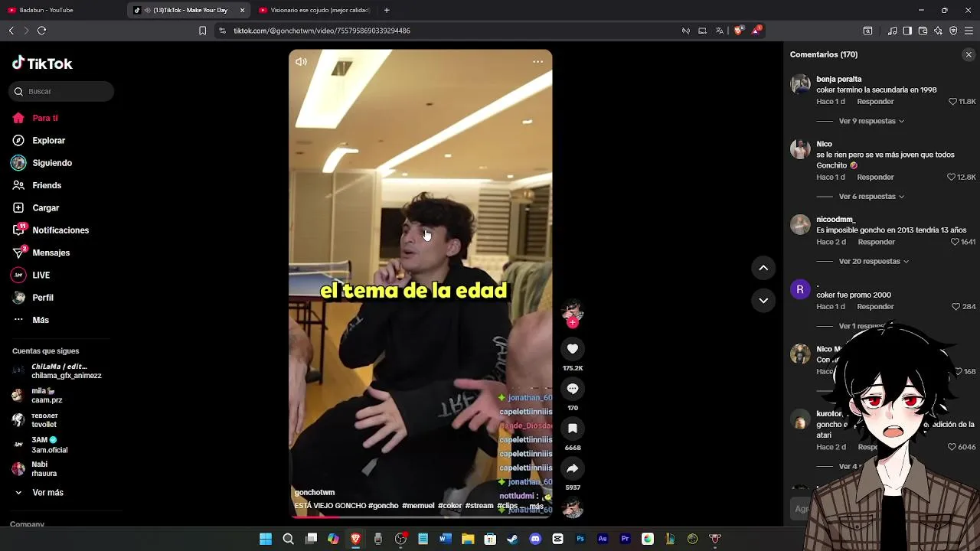Open a new browser tab
Viewport: 980px width, 551px height.
click(387, 10)
